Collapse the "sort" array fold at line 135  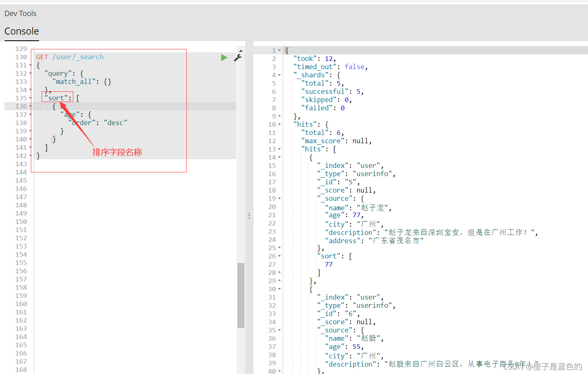(x=30, y=98)
